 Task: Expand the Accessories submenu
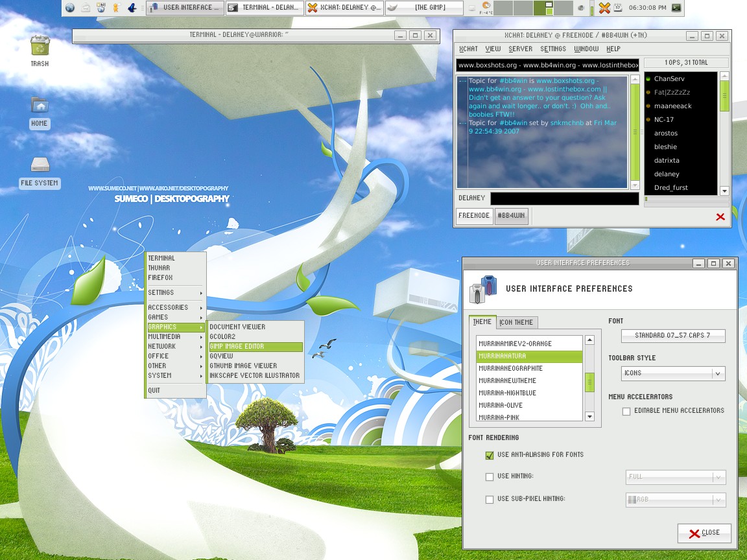pyautogui.click(x=175, y=308)
